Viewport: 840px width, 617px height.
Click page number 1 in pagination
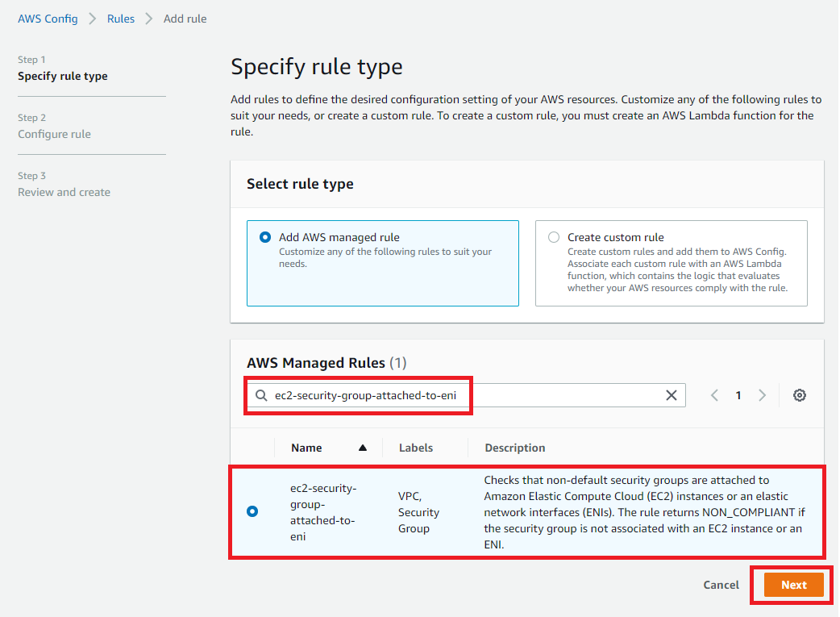click(x=738, y=395)
